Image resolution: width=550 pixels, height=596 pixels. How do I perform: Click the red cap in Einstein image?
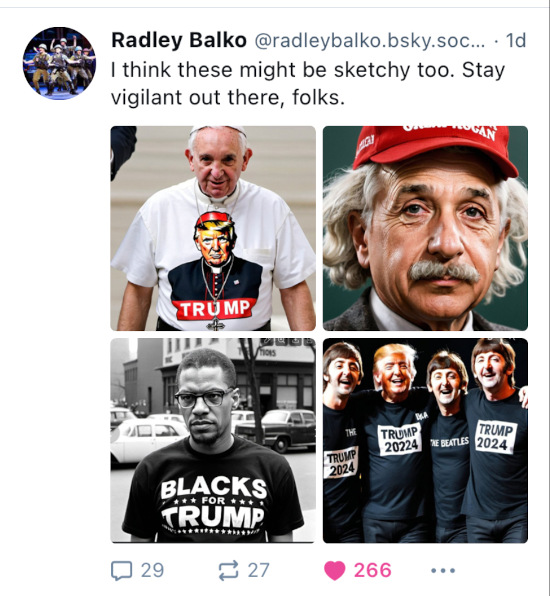pos(433,148)
